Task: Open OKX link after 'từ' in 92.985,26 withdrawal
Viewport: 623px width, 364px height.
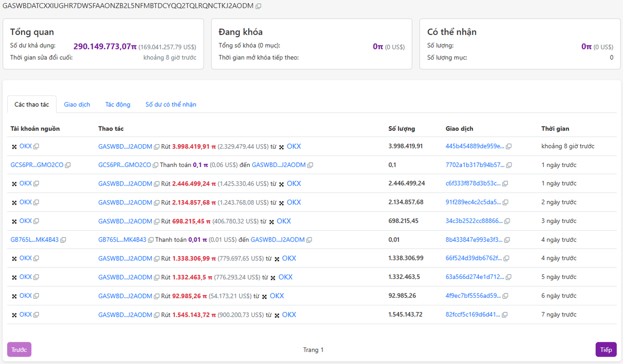Action: (x=277, y=296)
